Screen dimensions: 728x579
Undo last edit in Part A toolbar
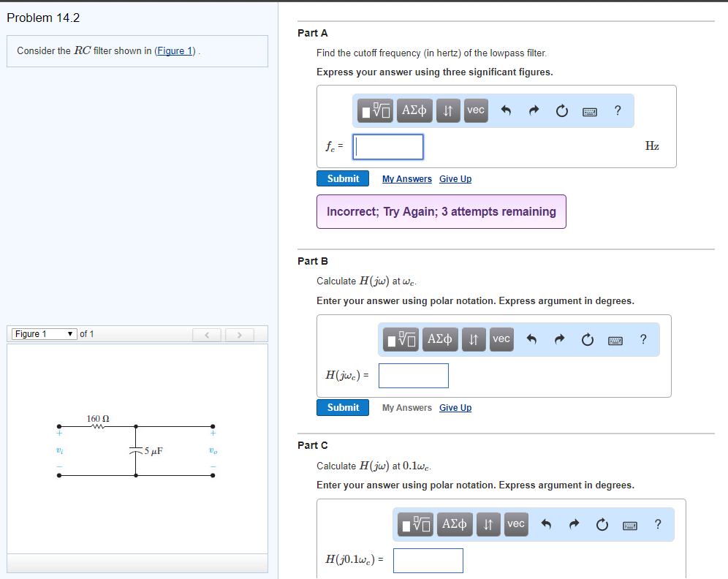point(506,110)
